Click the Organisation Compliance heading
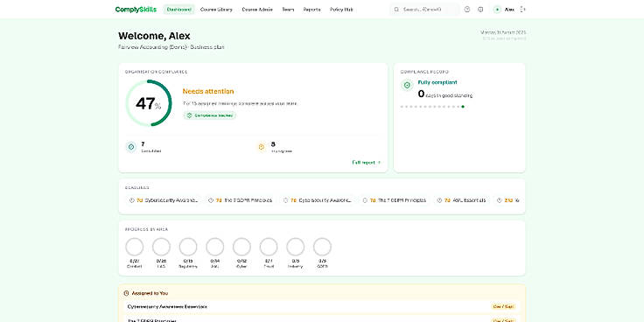Image resolution: width=644 pixels, height=322 pixels. pyautogui.click(x=156, y=72)
